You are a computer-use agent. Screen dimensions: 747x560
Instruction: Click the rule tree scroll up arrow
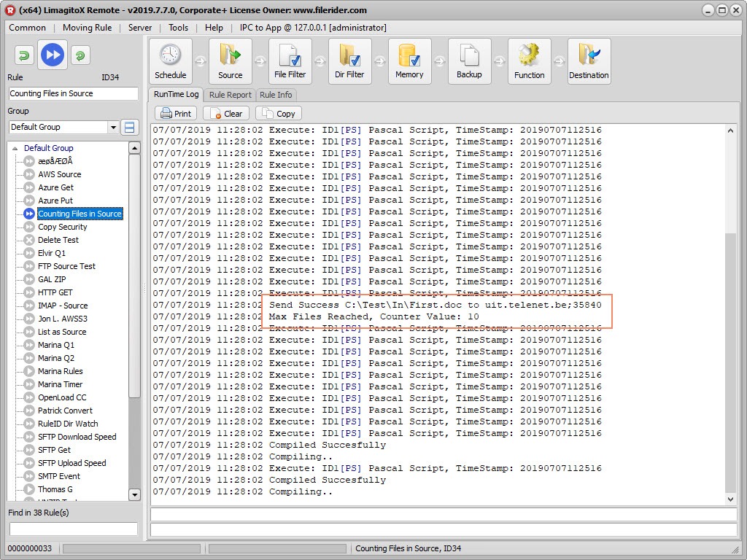tap(135, 148)
